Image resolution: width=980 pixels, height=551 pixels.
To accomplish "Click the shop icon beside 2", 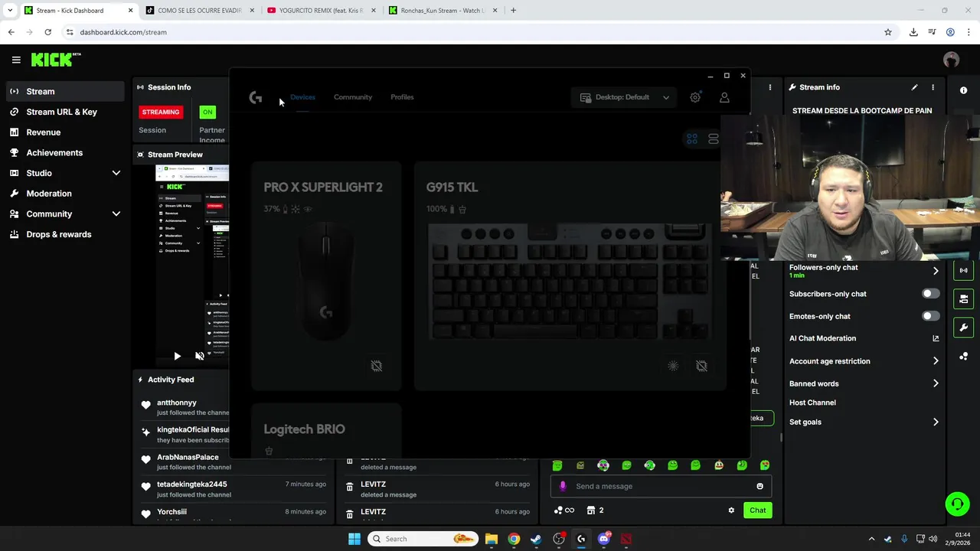I will pos(591,510).
